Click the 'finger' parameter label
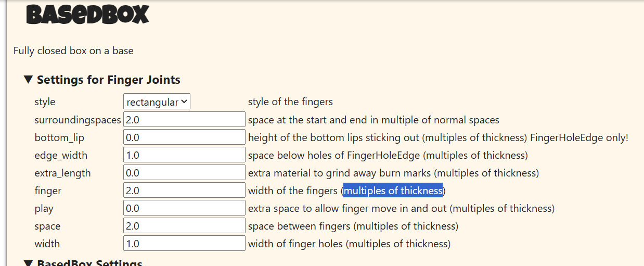The image size is (644, 266). [x=48, y=191]
